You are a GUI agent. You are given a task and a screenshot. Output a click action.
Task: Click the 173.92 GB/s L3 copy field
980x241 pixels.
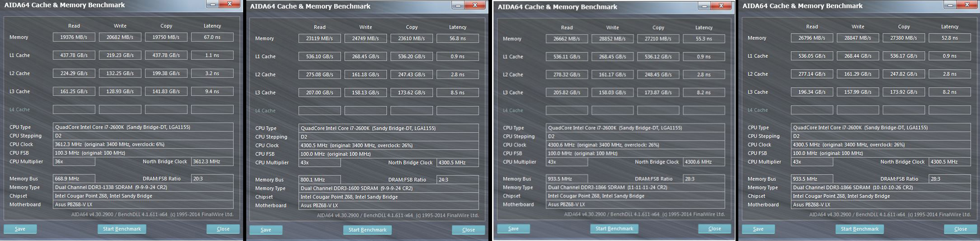click(x=904, y=92)
